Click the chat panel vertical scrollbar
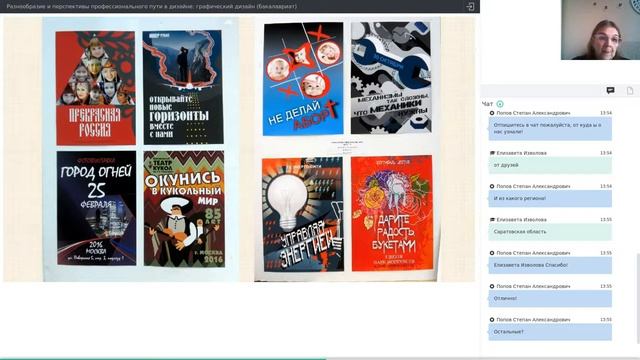The image size is (640, 360). click(638, 298)
